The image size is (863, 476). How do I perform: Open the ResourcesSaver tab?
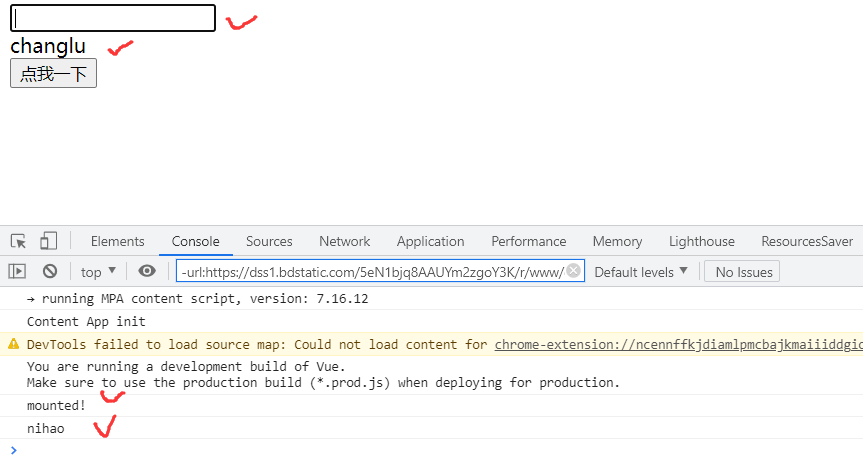(807, 242)
